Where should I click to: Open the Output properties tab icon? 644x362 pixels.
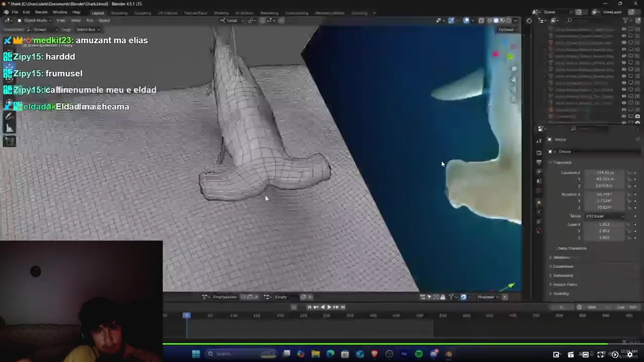point(539,162)
